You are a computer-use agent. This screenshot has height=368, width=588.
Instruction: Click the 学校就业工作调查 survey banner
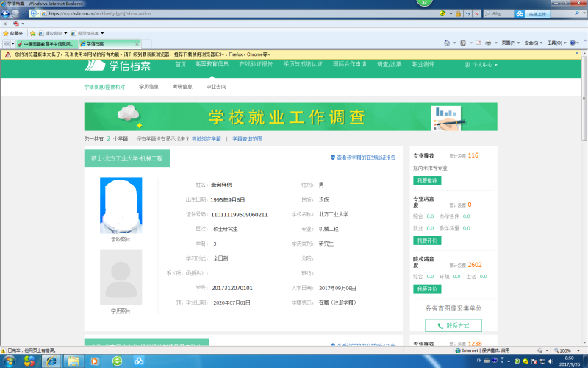tap(290, 117)
